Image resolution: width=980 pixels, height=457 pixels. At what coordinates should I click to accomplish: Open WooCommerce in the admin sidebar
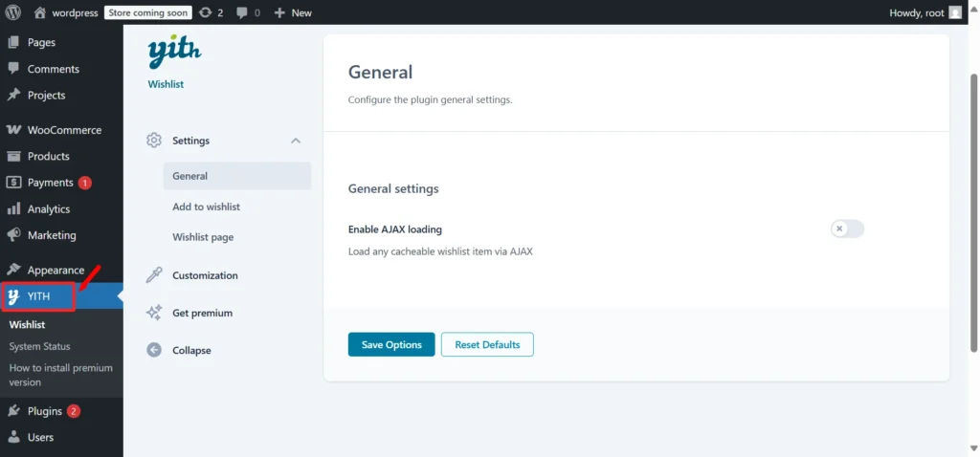pyautogui.click(x=62, y=130)
